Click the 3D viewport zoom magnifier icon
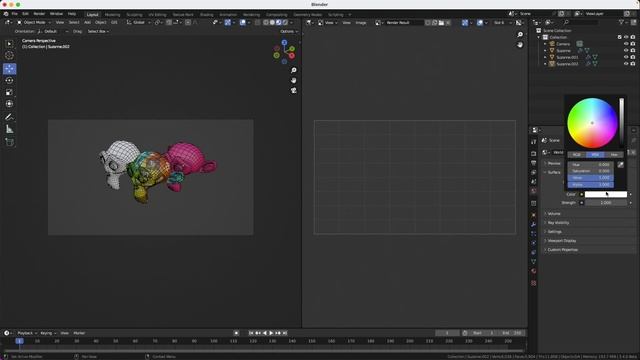This screenshot has height=360, width=640. pos(293,71)
